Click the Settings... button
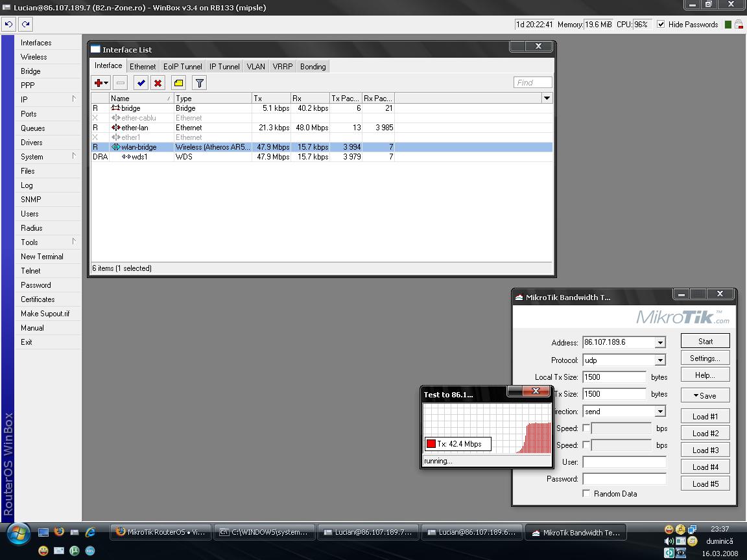This screenshot has width=747, height=560. 705,358
